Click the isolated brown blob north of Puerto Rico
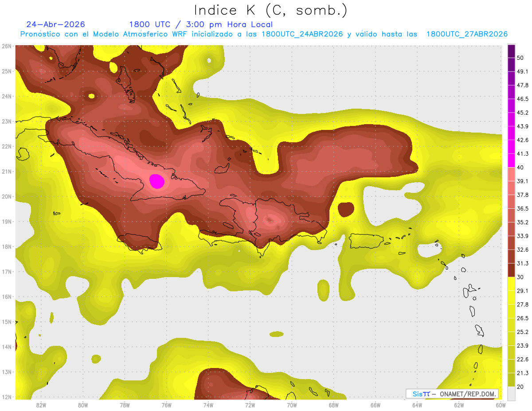Image resolution: width=532 pixels, height=411 pixels. pos(346,209)
